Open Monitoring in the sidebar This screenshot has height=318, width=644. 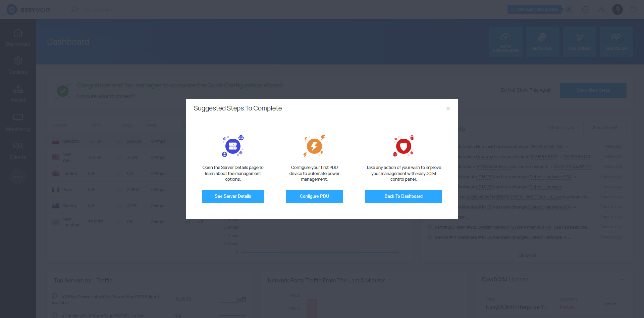click(18, 122)
